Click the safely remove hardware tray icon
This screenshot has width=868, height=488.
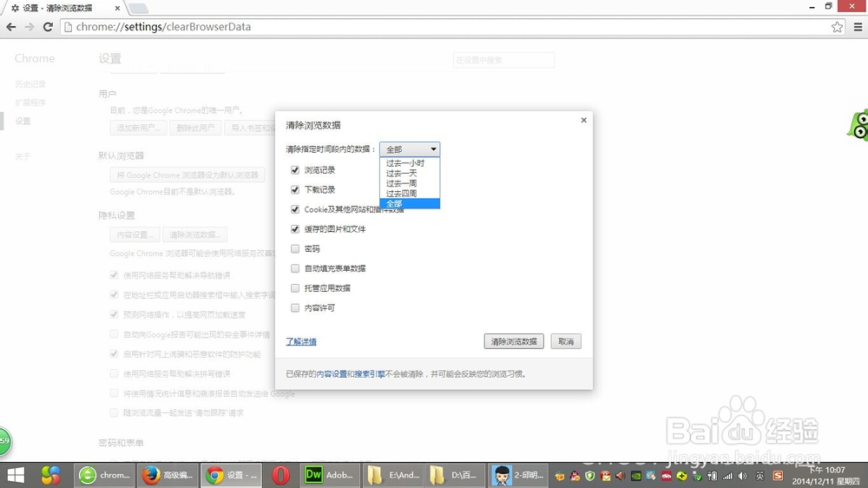697,476
